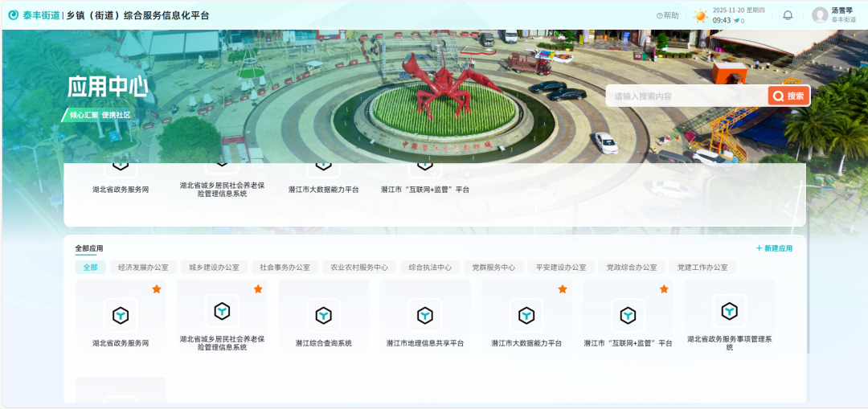Filter apps by 综合执法中心
The height and width of the screenshot is (409, 868).
430,268
